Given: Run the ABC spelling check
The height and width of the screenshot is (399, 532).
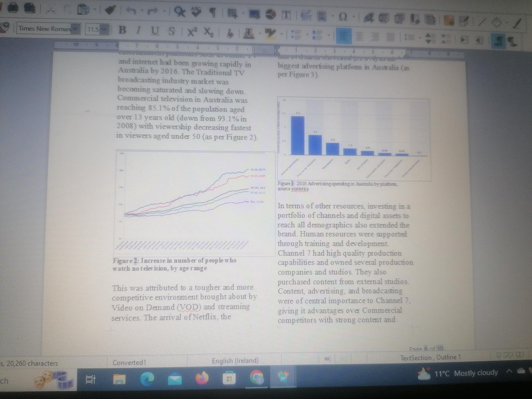Looking at the screenshot, I should (x=196, y=12).
